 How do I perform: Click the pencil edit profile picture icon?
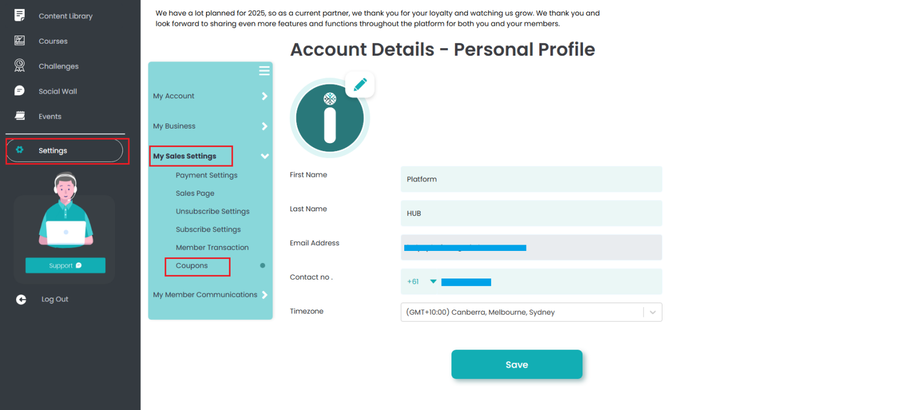point(360,85)
